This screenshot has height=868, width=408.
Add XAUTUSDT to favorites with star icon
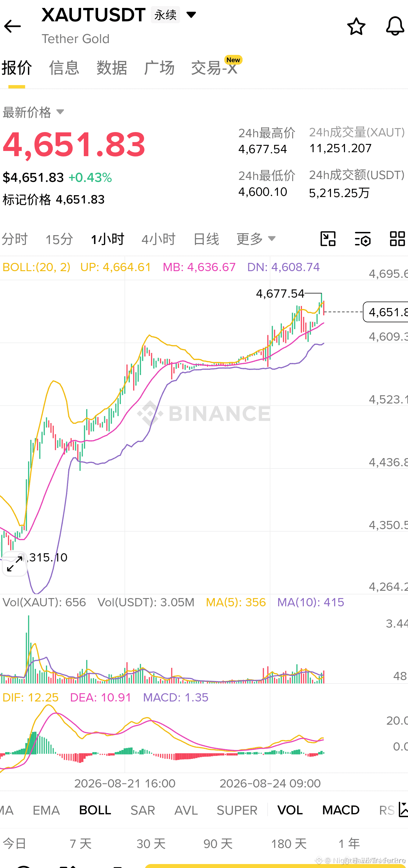pyautogui.click(x=356, y=26)
